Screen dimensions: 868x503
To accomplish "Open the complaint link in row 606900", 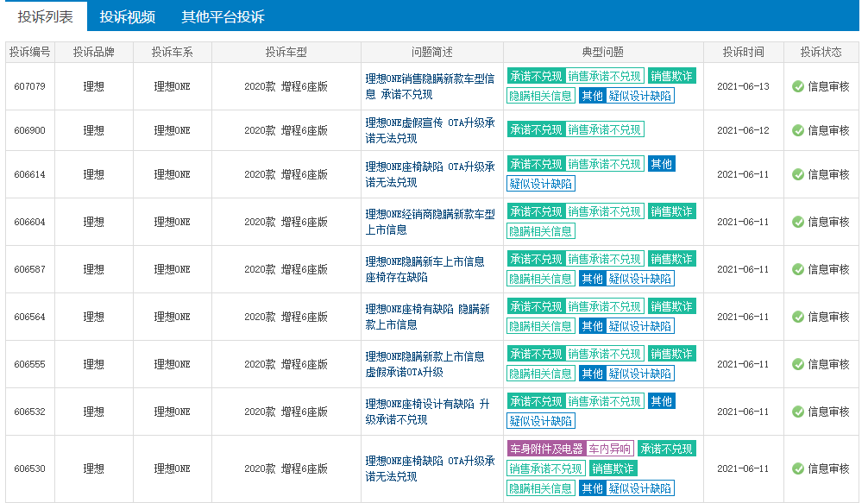I will tap(431, 130).
